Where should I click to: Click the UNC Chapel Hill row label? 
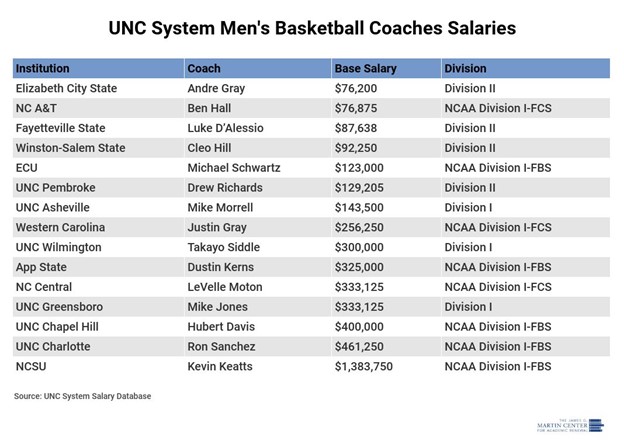tap(59, 327)
